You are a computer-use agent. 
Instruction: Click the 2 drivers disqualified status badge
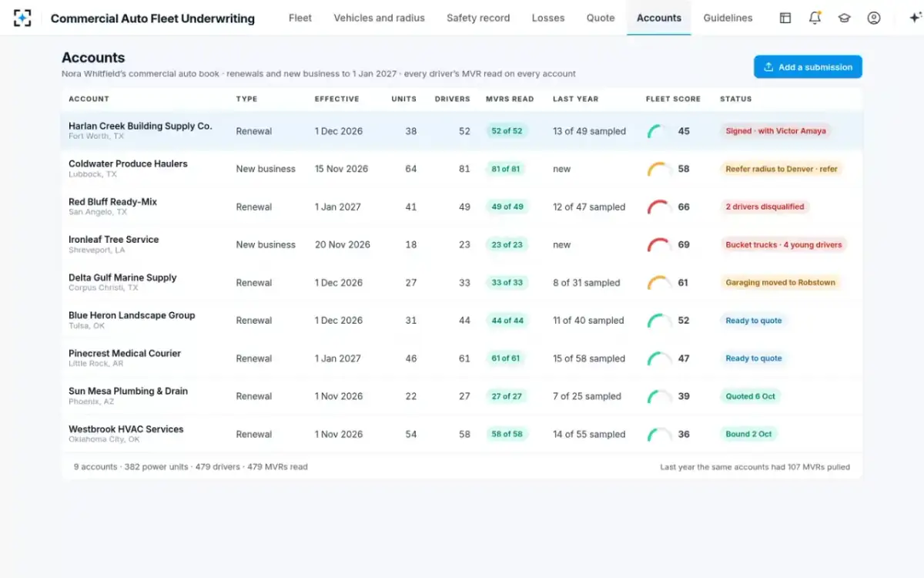click(x=765, y=207)
